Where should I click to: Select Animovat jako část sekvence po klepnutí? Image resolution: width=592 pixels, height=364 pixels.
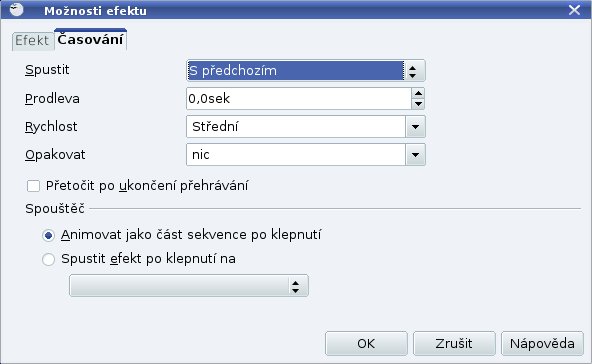(x=48, y=235)
